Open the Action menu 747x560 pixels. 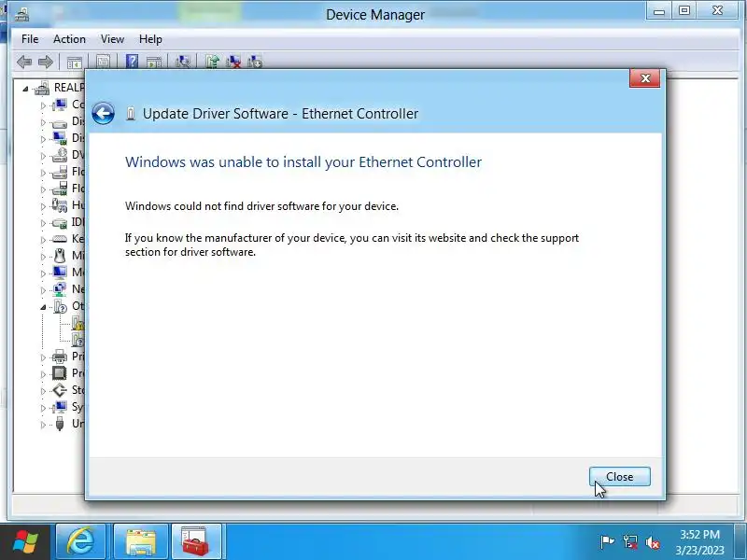69,39
